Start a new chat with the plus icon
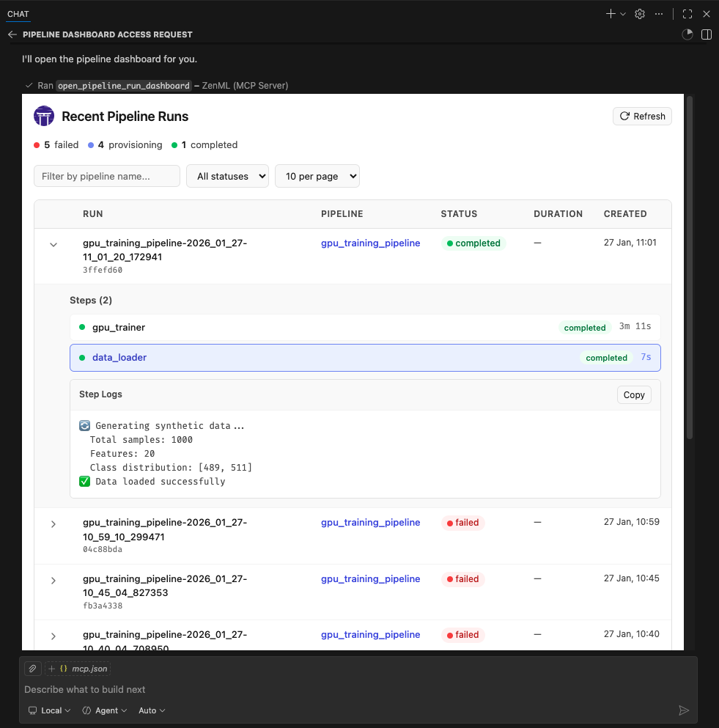 coord(611,13)
